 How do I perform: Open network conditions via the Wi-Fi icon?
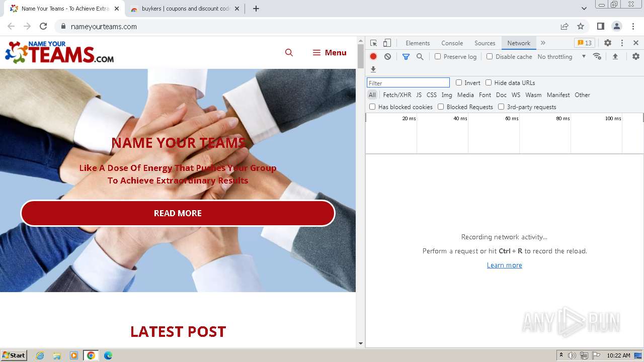(597, 56)
